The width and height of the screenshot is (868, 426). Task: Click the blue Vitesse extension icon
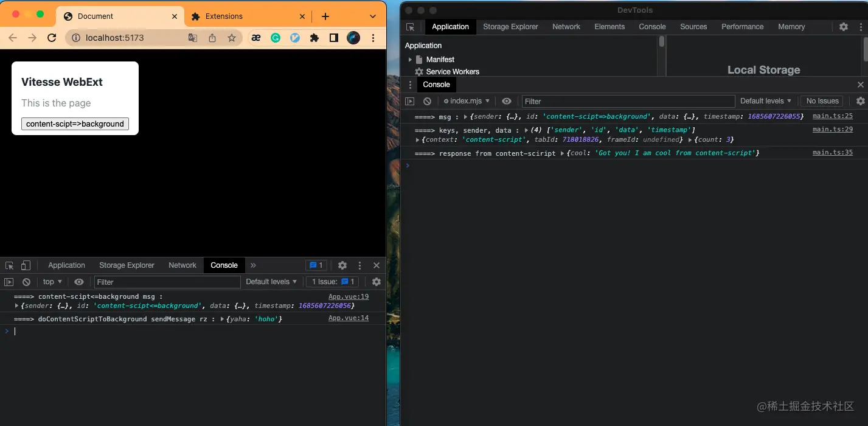pyautogui.click(x=295, y=38)
